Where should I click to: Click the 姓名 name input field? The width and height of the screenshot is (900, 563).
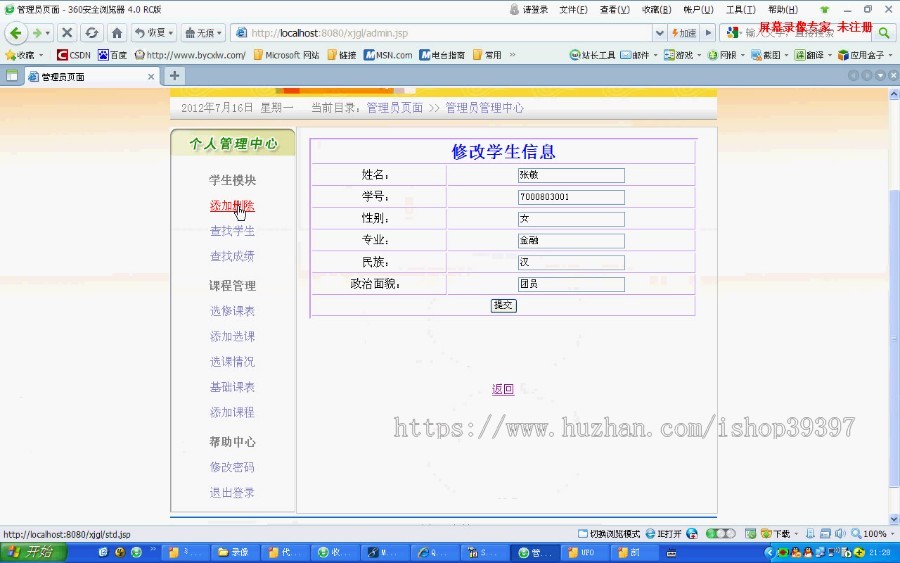[x=571, y=176]
